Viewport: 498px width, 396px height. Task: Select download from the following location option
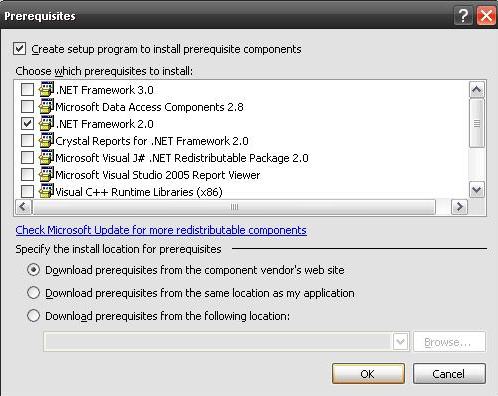click(33, 315)
